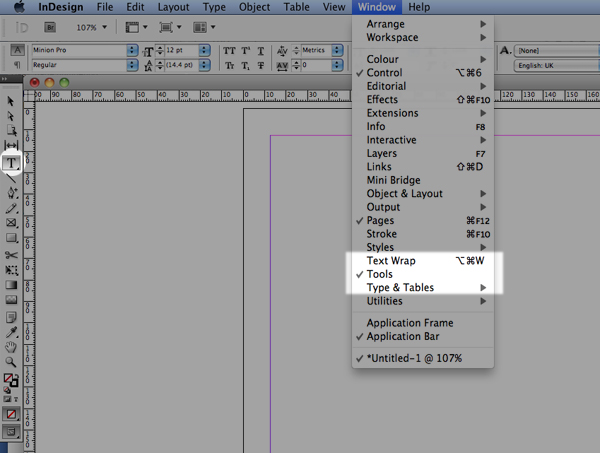Open the 12 pt font size dropdown

tap(204, 50)
